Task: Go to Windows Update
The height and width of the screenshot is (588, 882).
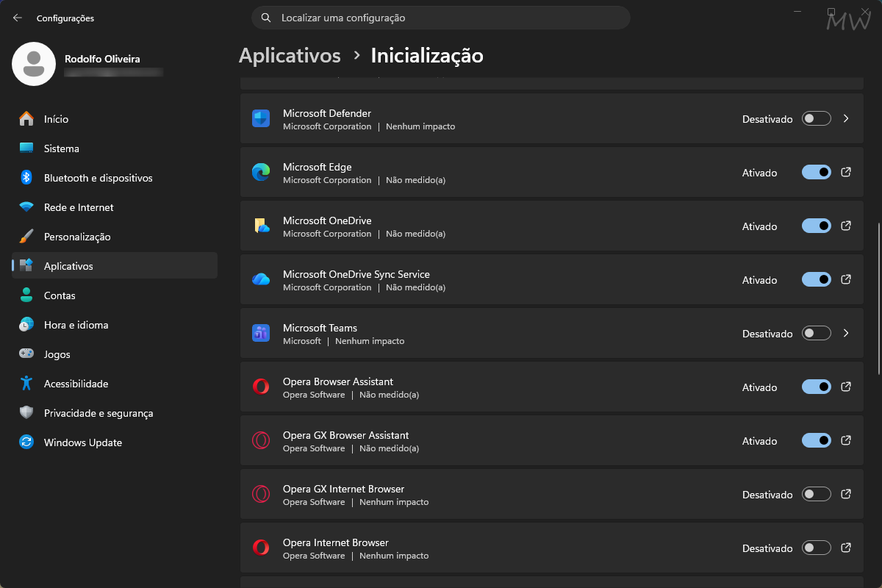Action: pyautogui.click(x=115, y=442)
